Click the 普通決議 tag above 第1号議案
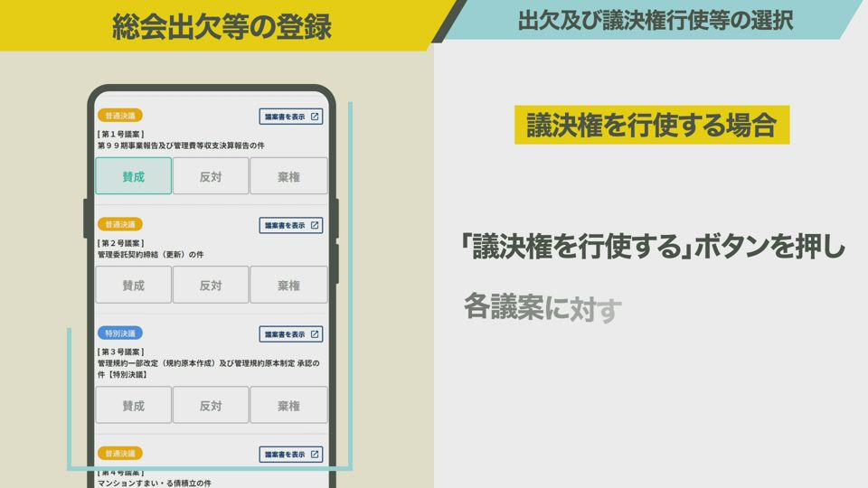This screenshot has height=488, width=868. (119, 116)
